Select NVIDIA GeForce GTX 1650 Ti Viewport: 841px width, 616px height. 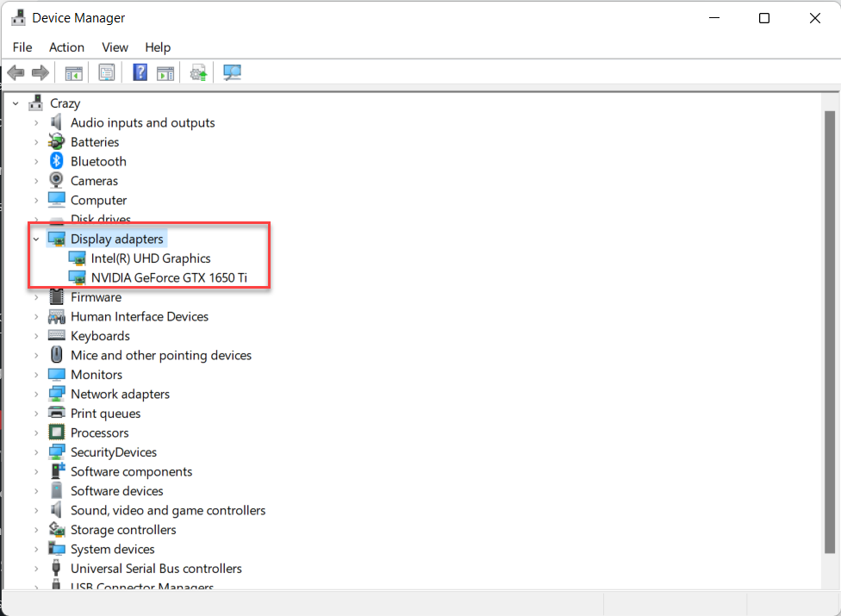(169, 277)
